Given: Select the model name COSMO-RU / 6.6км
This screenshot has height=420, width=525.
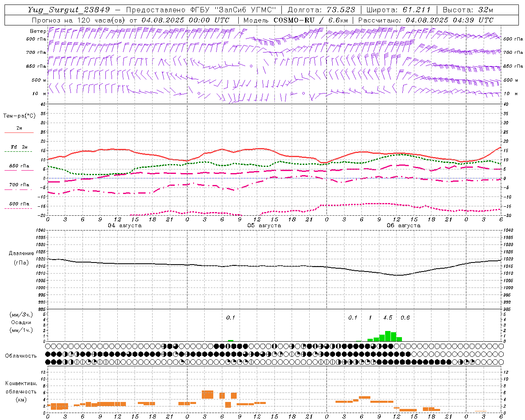Looking at the screenshot, I should (x=311, y=20).
